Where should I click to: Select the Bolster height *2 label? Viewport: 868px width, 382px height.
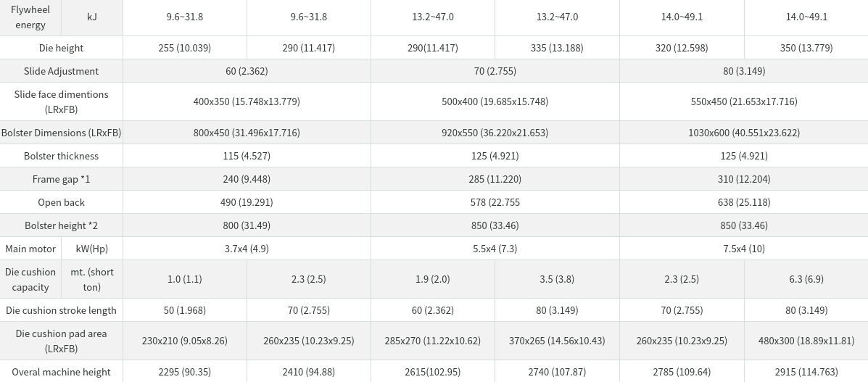[62, 225]
